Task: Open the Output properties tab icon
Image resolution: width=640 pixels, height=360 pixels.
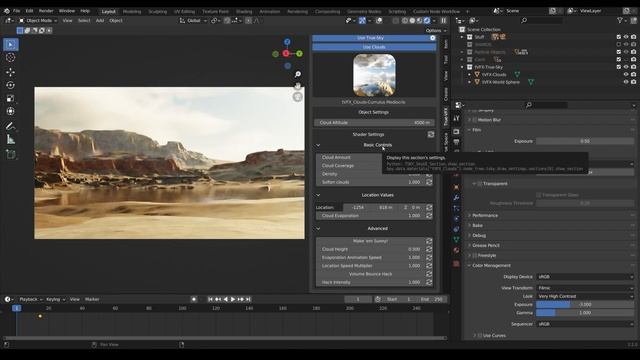Action: (x=456, y=142)
